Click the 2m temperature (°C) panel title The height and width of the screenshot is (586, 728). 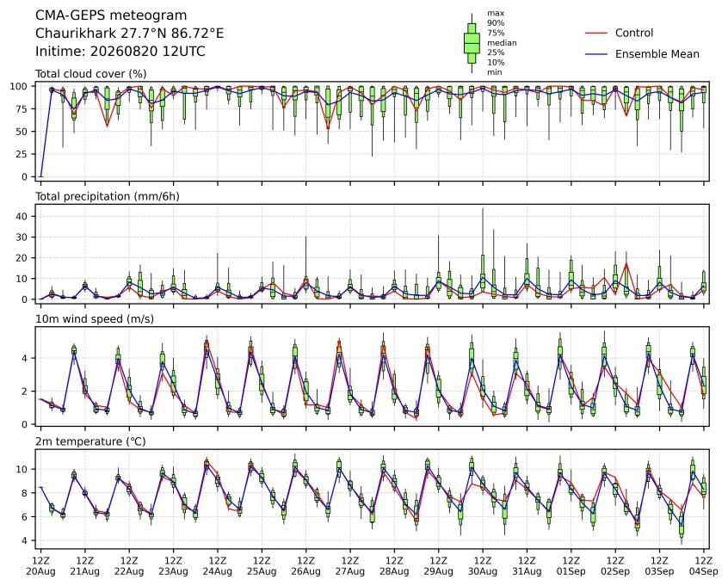[x=90, y=441]
